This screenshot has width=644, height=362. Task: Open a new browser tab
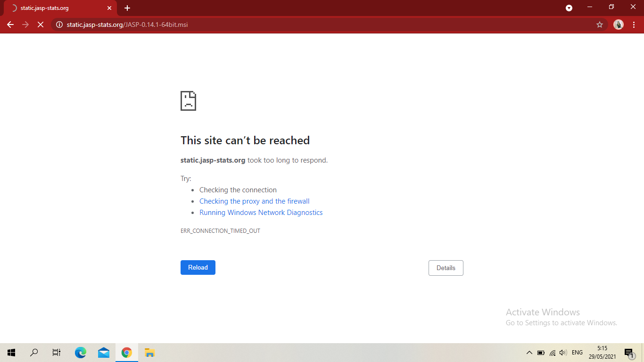(127, 8)
